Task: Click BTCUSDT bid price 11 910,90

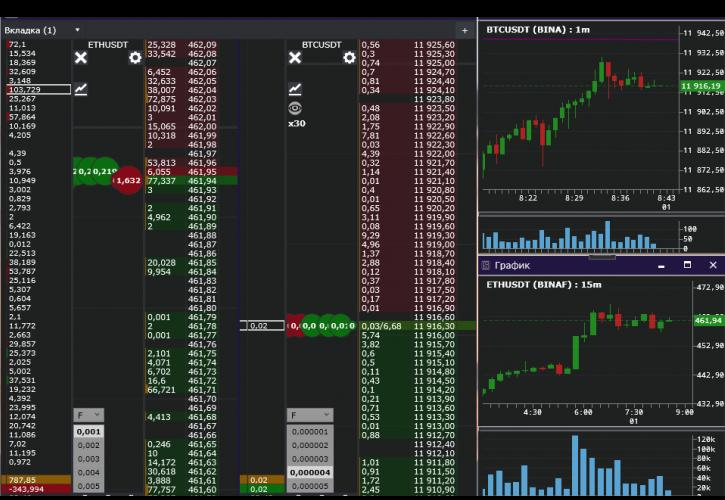Action: coord(434,489)
